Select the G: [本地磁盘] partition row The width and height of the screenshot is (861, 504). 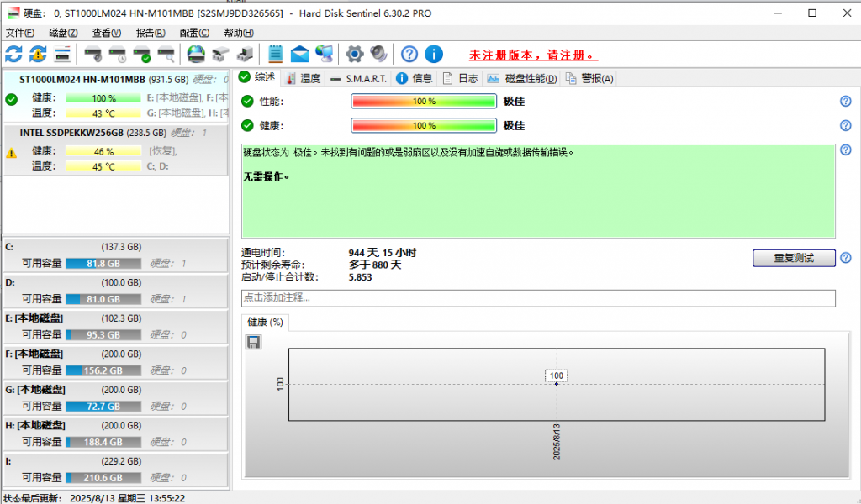point(116,397)
